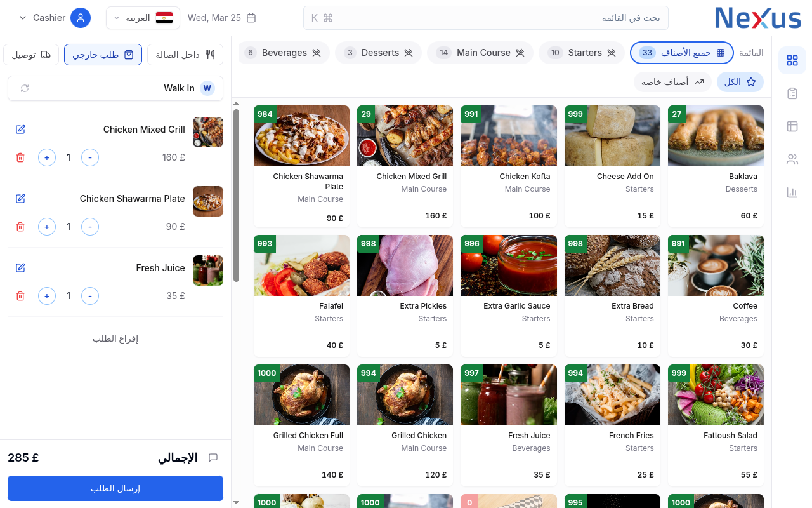812x508 pixels.
Task: Decrease Fresh Juice quantity in order
Action: 90,296
